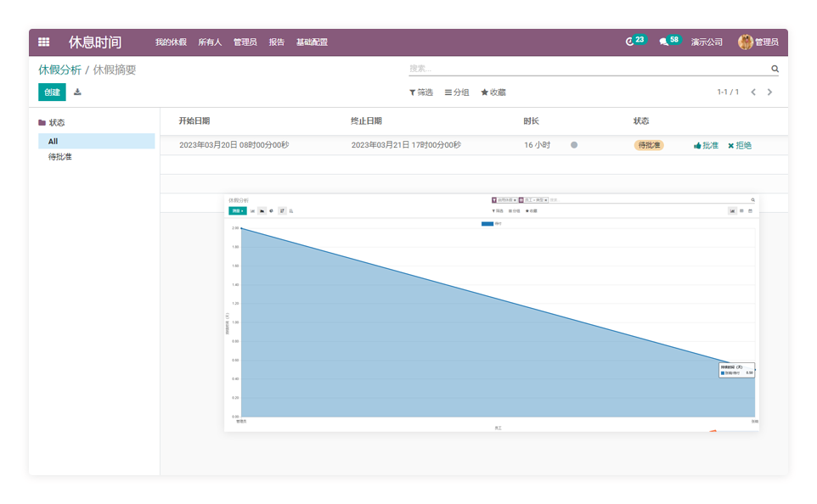
Task: Click the 创建 button
Action: 52,92
